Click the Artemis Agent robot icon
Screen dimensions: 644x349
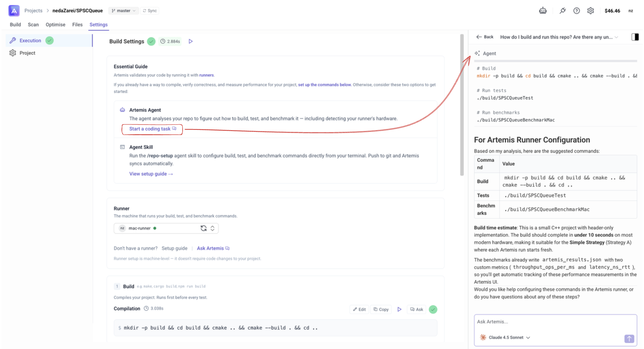click(x=122, y=110)
